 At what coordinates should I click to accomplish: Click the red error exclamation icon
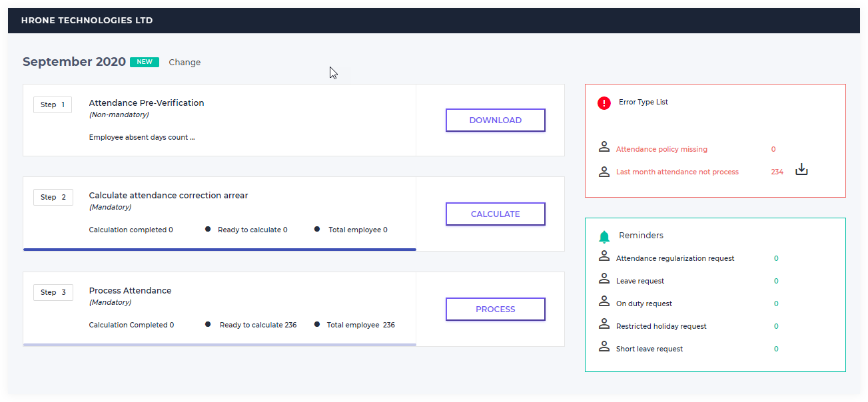604,103
